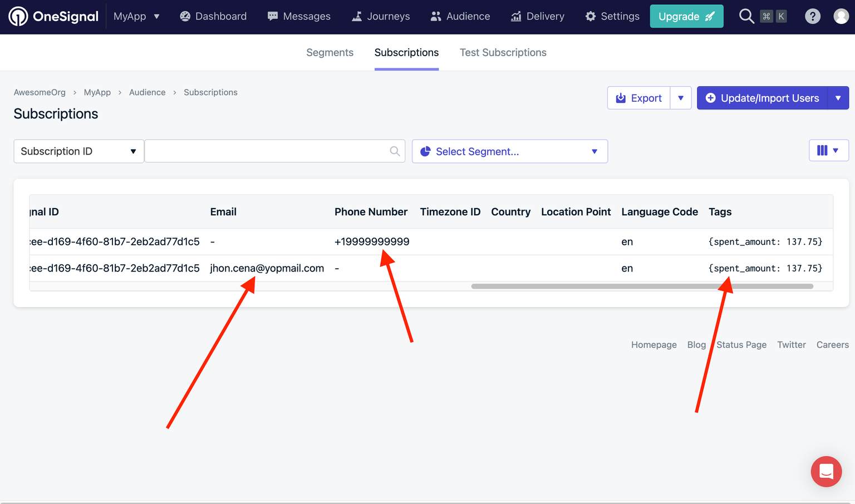
Task: Switch to the Test Subscriptions tab
Action: coord(503,52)
